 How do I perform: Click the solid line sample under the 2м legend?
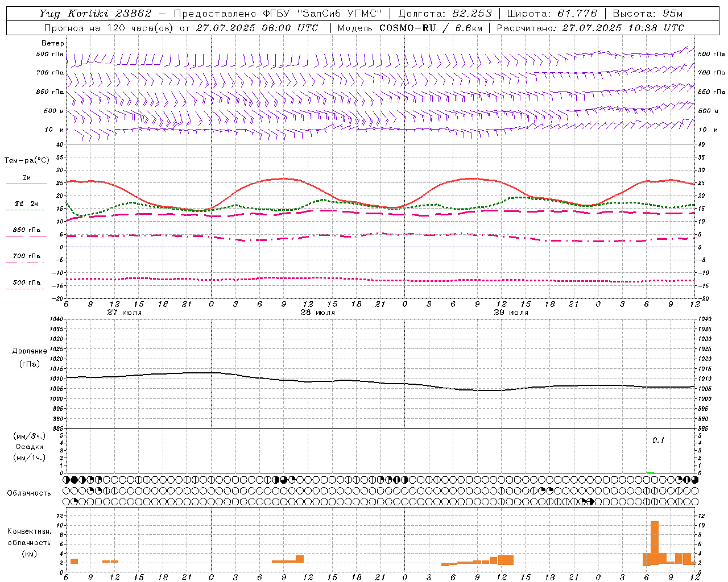[x=26, y=184]
